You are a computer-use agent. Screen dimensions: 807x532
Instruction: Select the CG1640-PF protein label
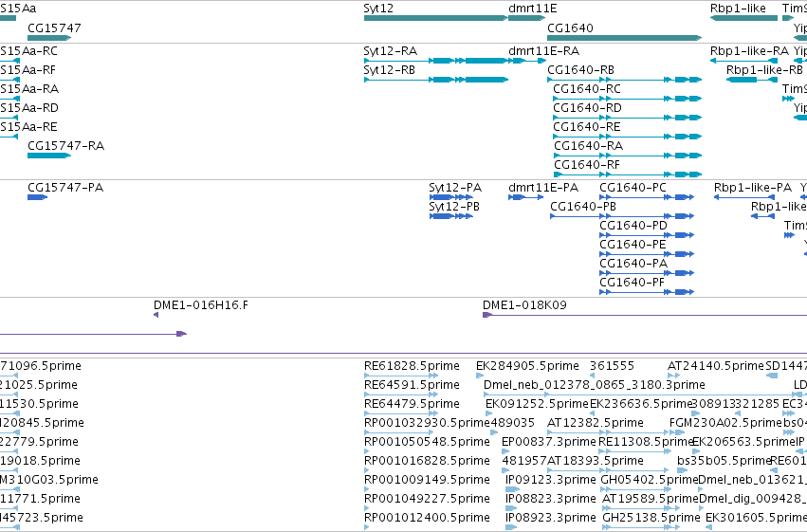(x=633, y=283)
